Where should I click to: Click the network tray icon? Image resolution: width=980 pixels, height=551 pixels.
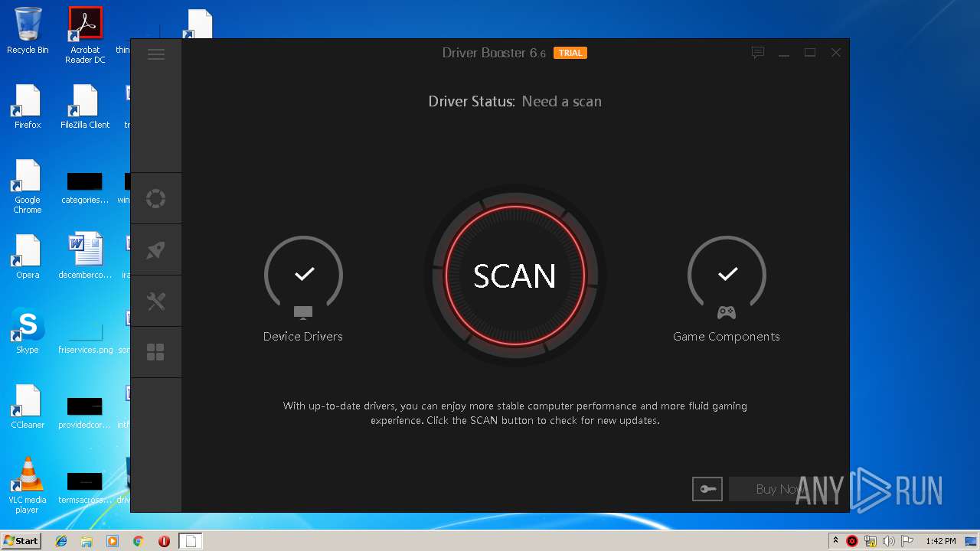click(x=871, y=541)
